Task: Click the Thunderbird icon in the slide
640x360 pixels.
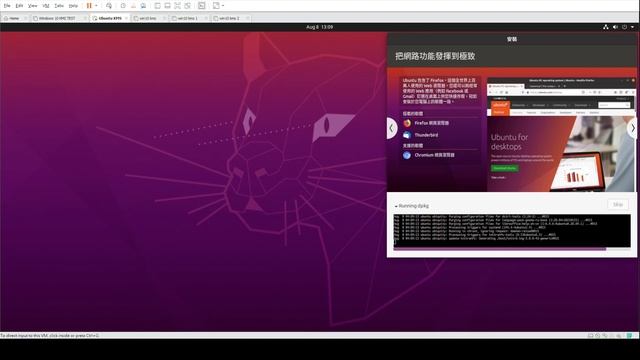Action: pos(407,135)
